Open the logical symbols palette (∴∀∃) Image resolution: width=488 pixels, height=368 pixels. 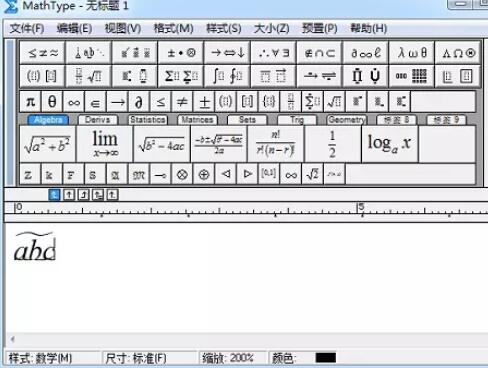pos(273,53)
